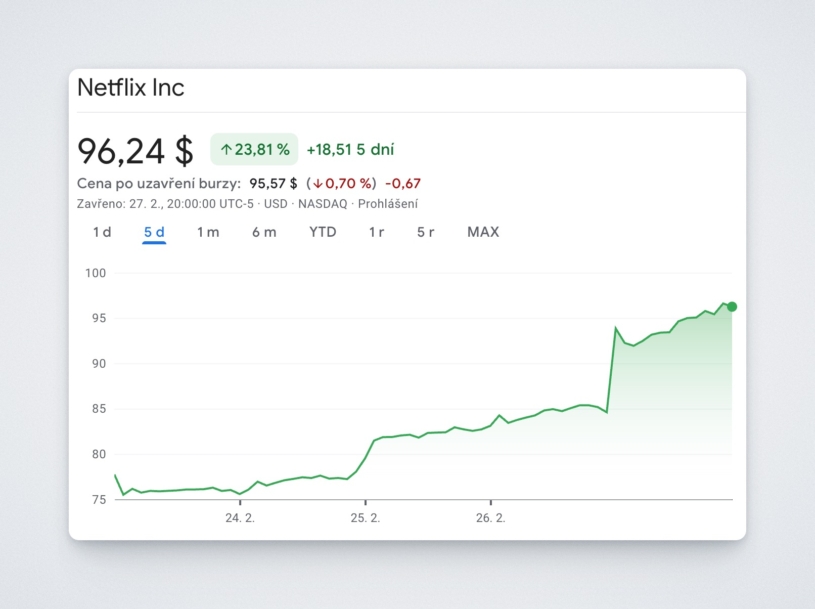Image resolution: width=815 pixels, height=609 pixels.
Task: Select the green data point dot on the chart
Action: [729, 307]
